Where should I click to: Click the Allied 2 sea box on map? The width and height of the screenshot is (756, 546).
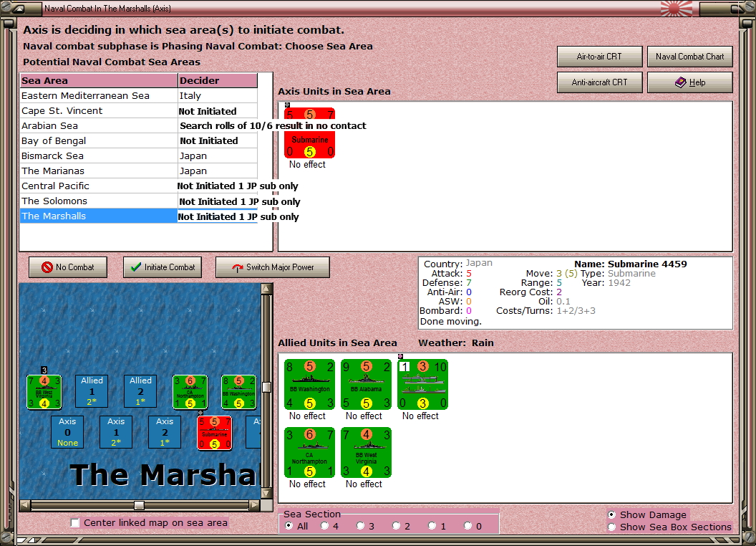[x=140, y=391]
